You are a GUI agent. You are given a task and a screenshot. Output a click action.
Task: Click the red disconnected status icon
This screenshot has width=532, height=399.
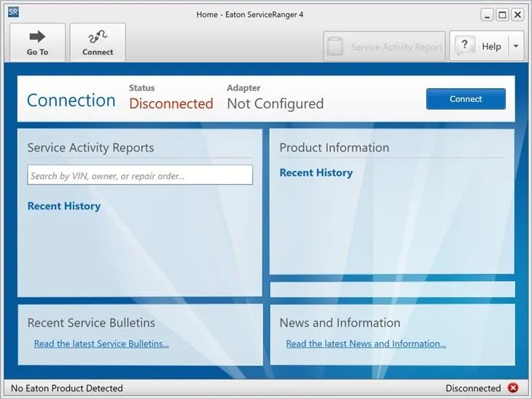pos(513,387)
